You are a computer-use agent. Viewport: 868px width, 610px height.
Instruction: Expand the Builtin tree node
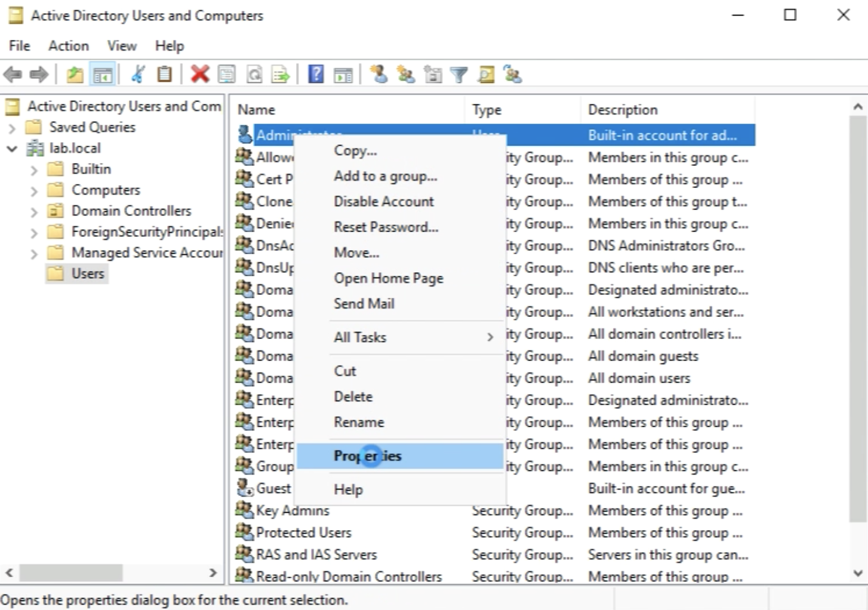[x=34, y=170]
